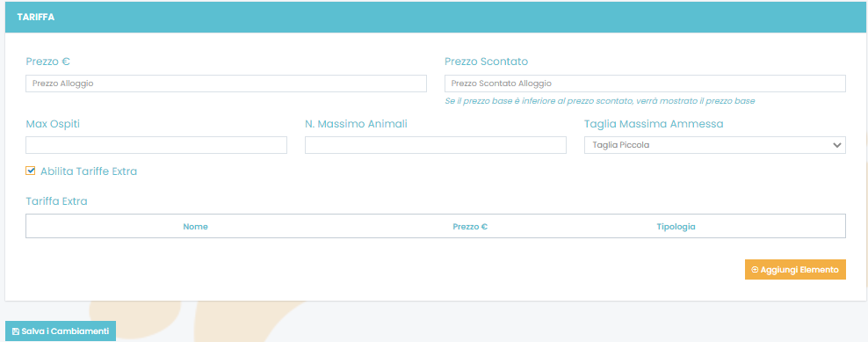Viewport: 868px width, 342px height.
Task: Click the plus circle icon on Aggiungi Elemento
Action: 755,269
